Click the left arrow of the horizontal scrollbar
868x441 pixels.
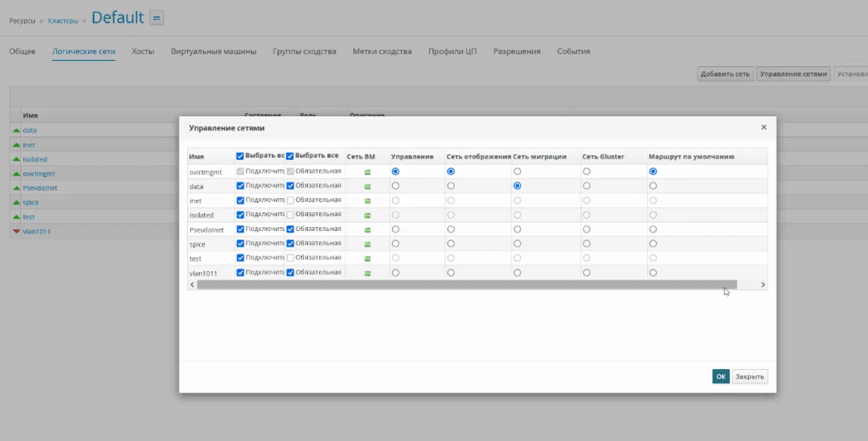(x=193, y=285)
